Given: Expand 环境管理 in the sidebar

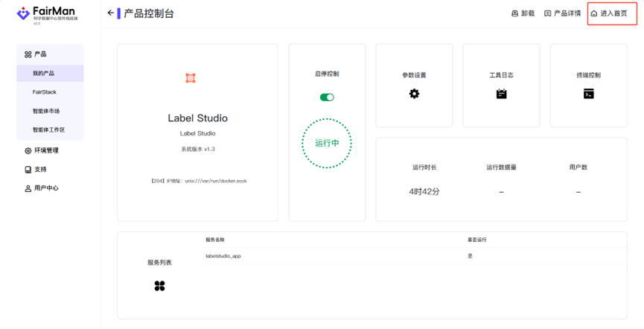Looking at the screenshot, I should click(x=46, y=150).
